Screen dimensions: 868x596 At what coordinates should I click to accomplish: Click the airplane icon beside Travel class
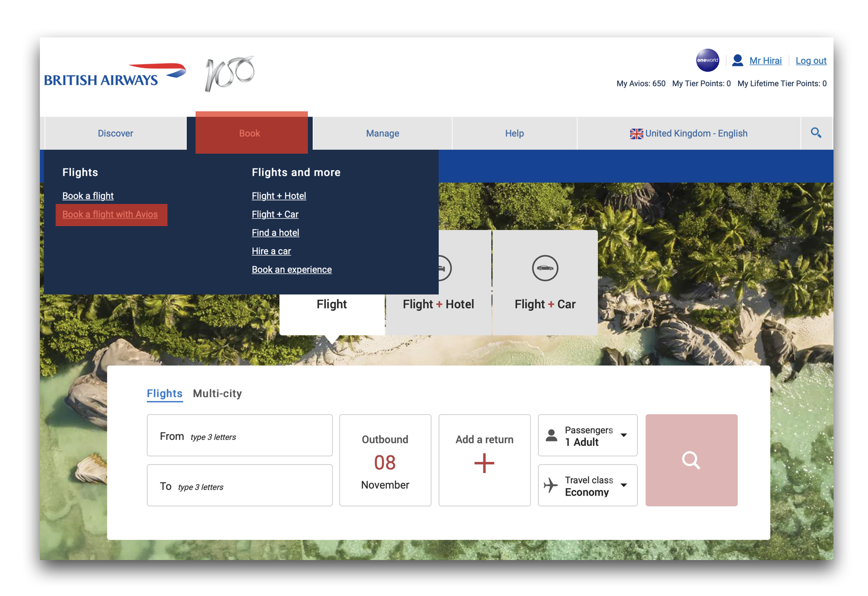pos(551,485)
